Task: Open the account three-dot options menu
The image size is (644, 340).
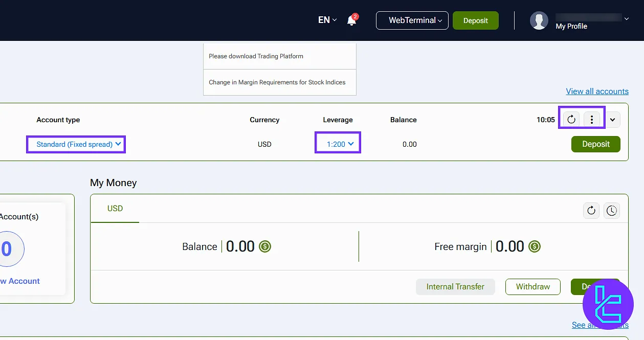Action: pyautogui.click(x=592, y=120)
